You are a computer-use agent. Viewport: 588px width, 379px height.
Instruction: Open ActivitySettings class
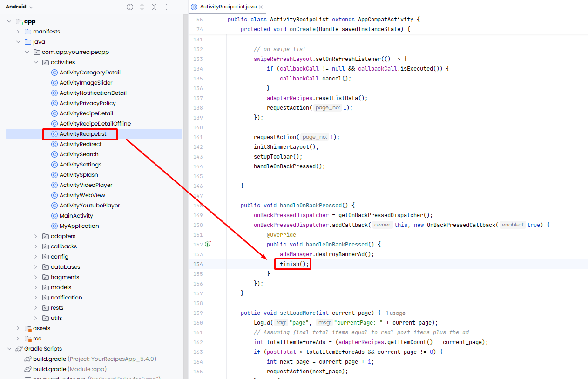pos(81,165)
